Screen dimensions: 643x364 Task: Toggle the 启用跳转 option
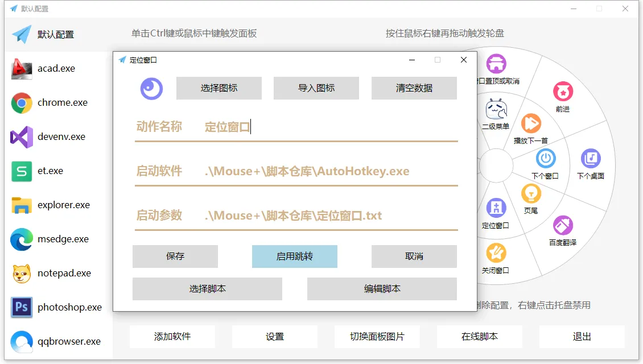point(294,257)
